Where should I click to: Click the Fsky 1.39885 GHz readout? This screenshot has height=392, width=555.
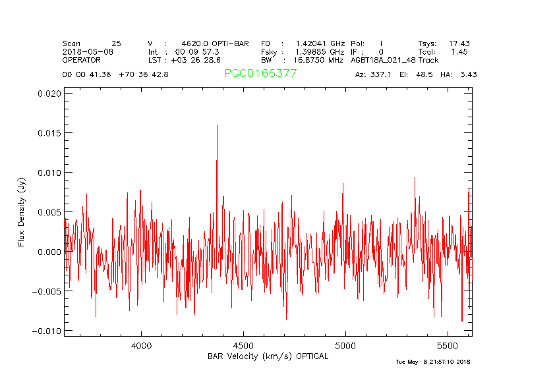click(303, 51)
